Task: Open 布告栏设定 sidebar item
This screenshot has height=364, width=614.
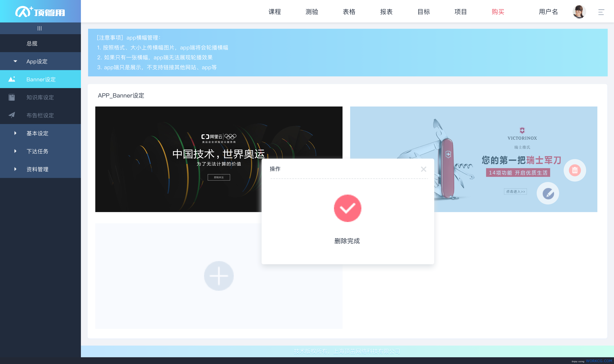Action: [x=40, y=115]
